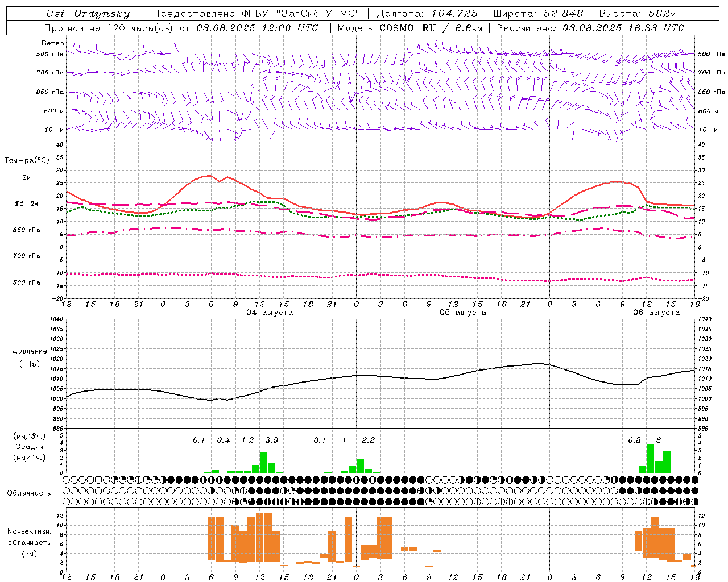Viewport: 728px width, 582px height.
Task: Select the text Предоставлено ФГБУ "ЗапСиб УГМС"
Action: [x=256, y=14]
